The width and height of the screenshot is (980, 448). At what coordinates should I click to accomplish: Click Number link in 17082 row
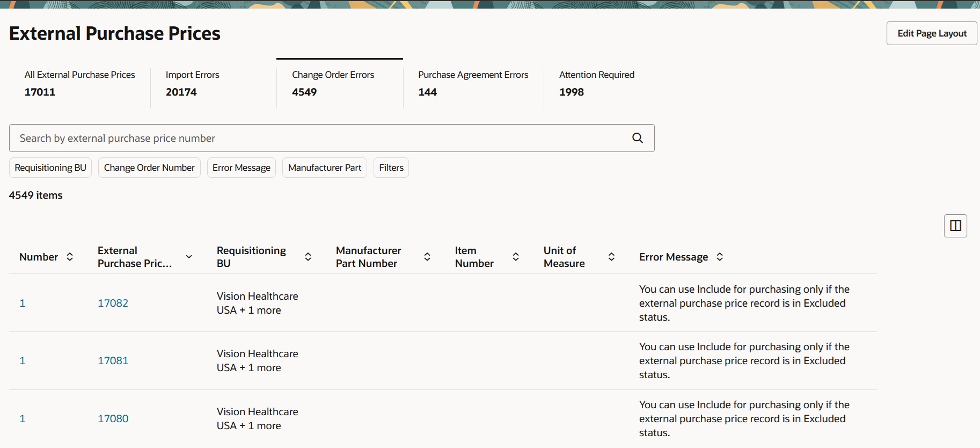23,303
